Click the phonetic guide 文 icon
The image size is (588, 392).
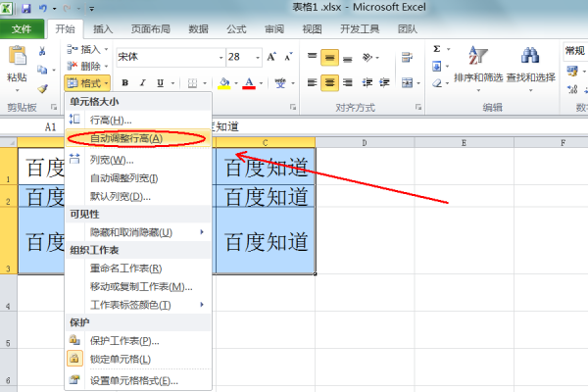point(279,83)
